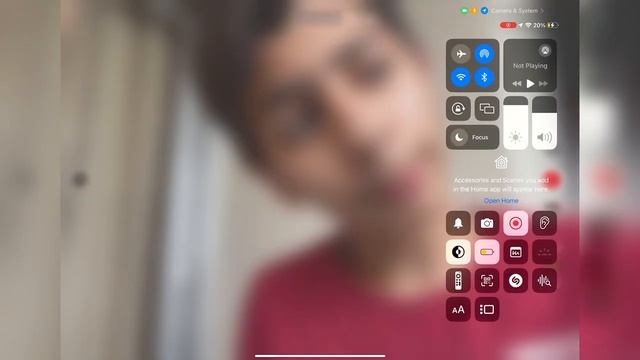Tap the brightness slider
640x360 pixels.
click(516, 123)
